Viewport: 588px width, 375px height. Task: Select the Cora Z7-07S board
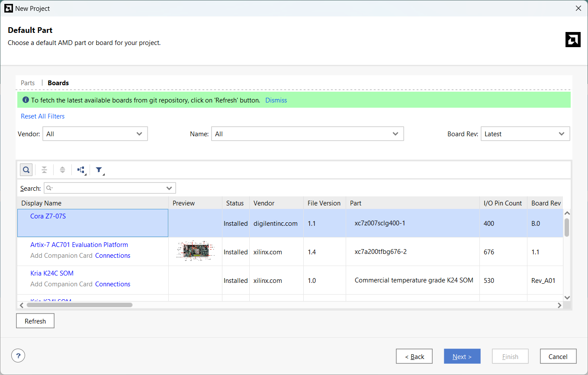[x=48, y=216]
